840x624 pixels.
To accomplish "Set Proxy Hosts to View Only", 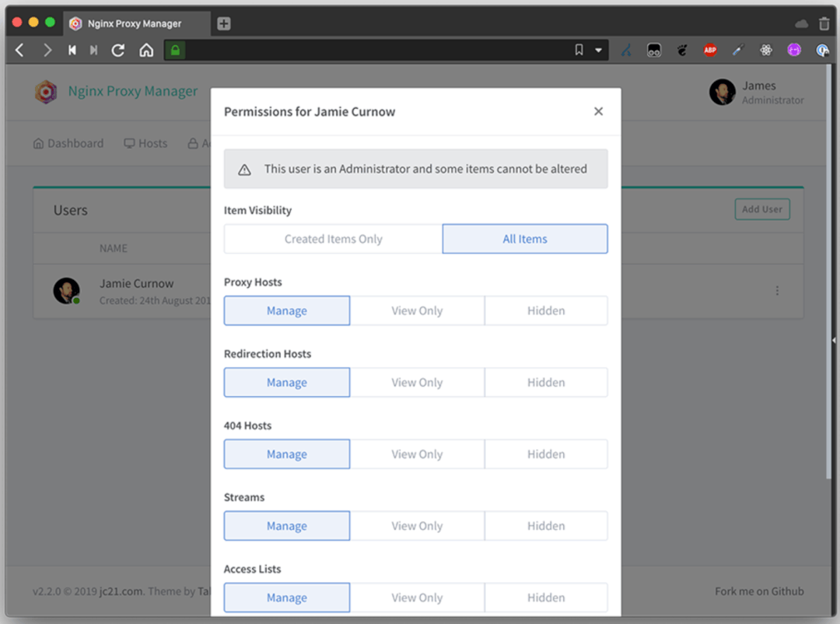I will tap(417, 310).
